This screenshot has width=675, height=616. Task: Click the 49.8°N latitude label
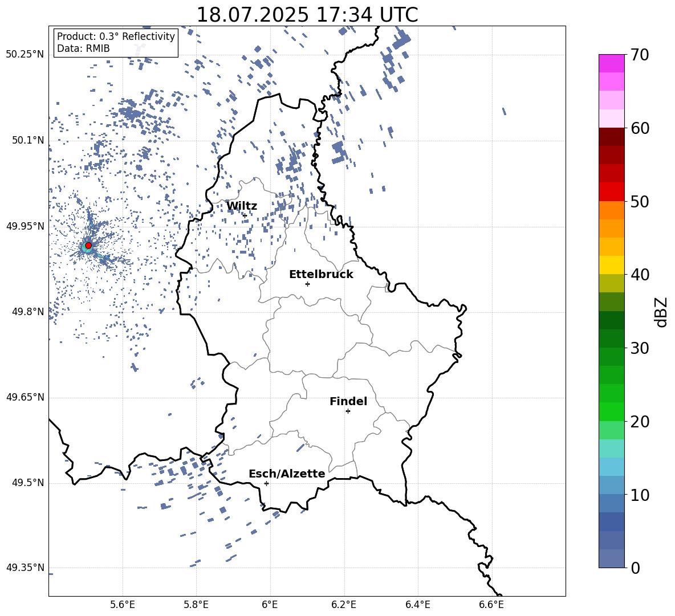pos(28,312)
